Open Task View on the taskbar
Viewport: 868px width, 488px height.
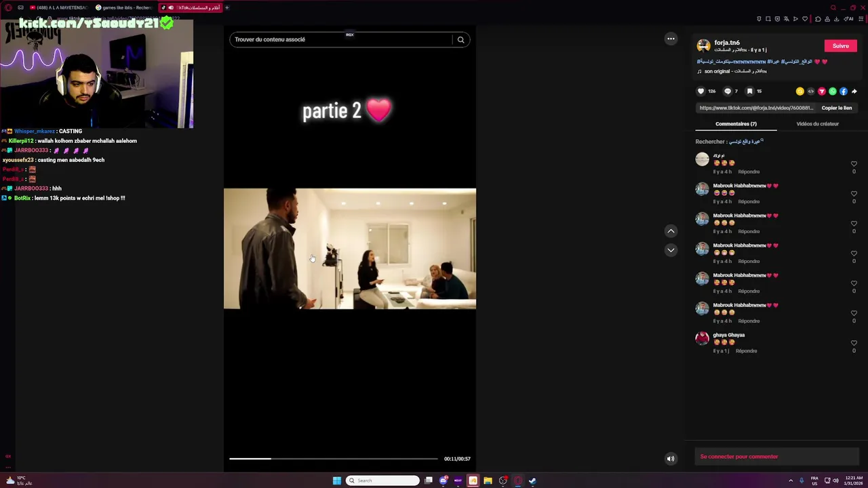[x=429, y=481]
